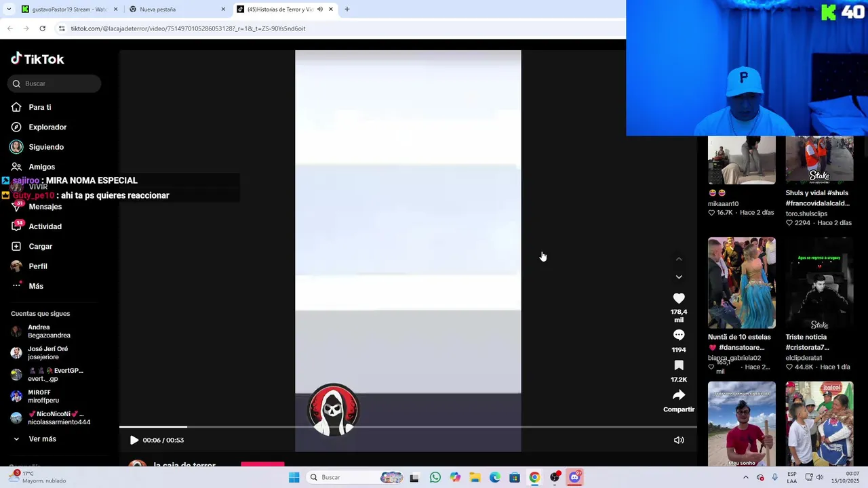Click the microphone tray icon
Image resolution: width=868 pixels, height=488 pixels.
pos(775,477)
